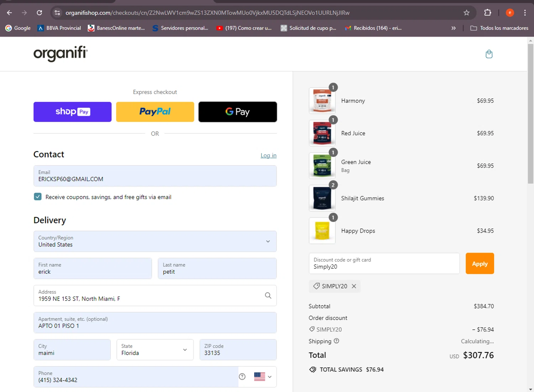Click the Shilajit Gummies $139.90 price

(483, 198)
